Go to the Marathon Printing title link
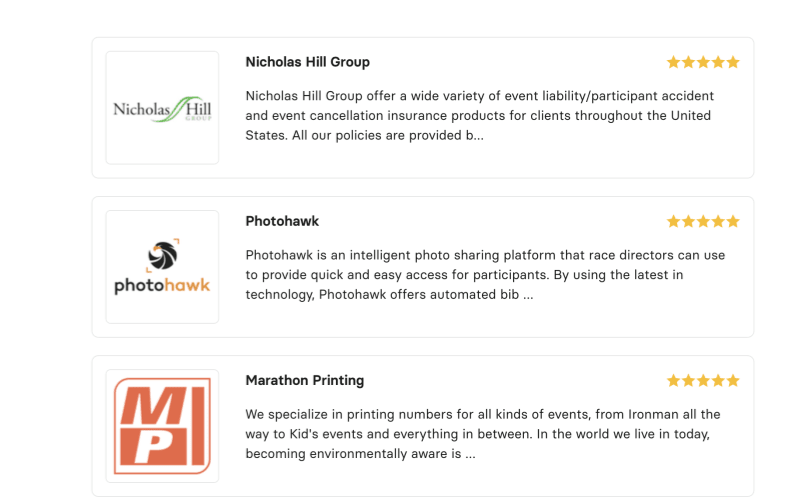800x500 pixels. click(x=304, y=380)
